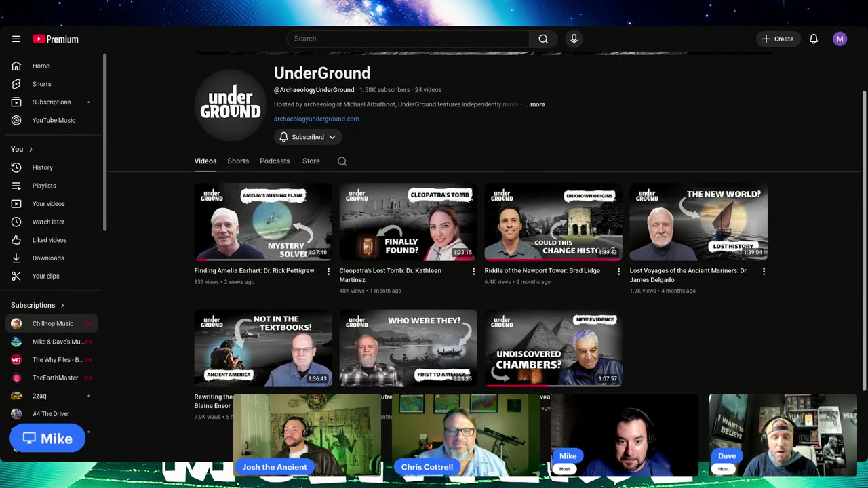This screenshot has height=488, width=868.
Task: Switch to the Shorts tab
Action: 238,161
